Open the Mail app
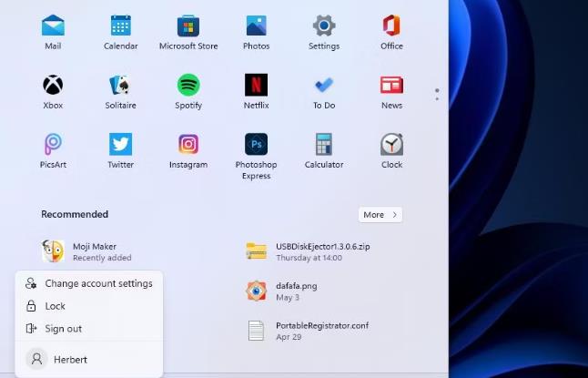Viewport: 588px width, 378px height. 53,32
